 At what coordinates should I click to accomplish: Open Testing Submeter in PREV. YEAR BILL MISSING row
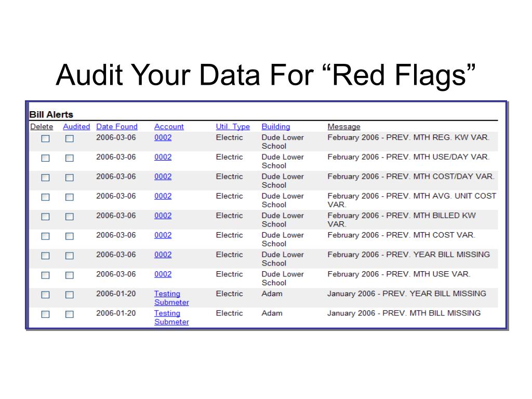point(171,298)
